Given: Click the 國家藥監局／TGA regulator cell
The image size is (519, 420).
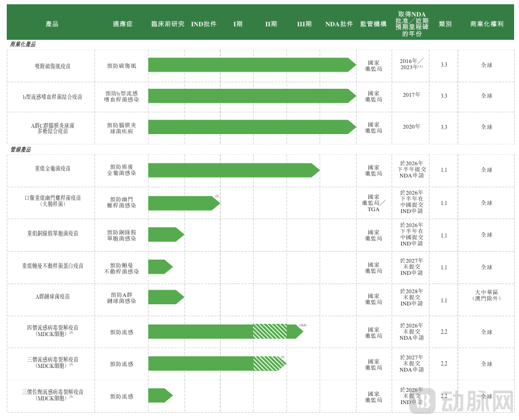Looking at the screenshot, I should click(x=373, y=203).
